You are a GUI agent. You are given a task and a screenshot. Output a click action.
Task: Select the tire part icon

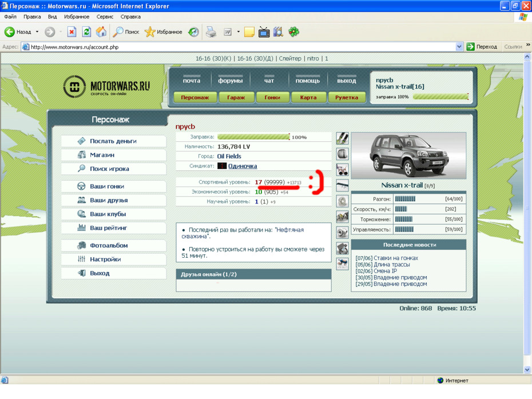[x=342, y=154]
